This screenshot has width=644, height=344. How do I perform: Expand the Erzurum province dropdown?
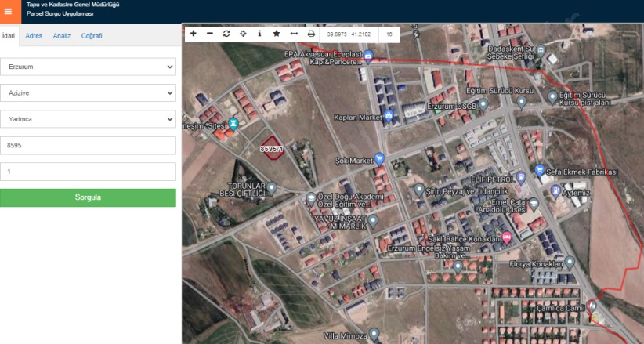[88, 67]
